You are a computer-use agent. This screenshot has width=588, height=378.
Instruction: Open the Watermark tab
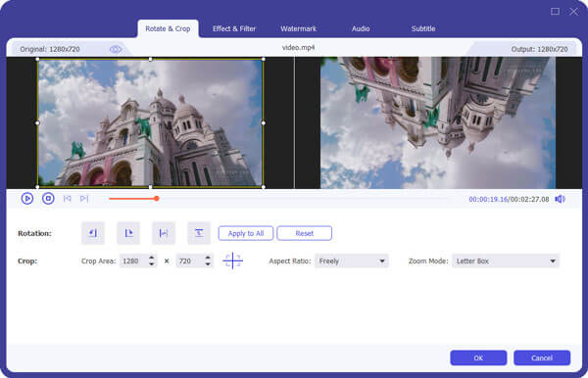299,28
